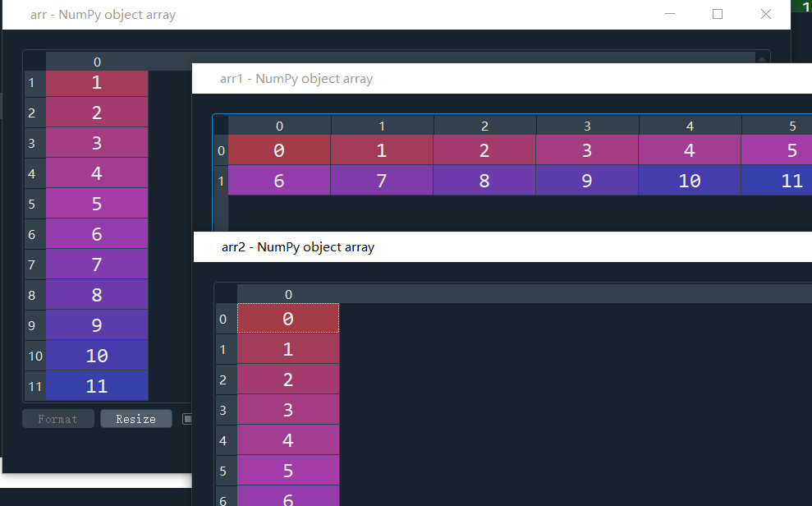812x506 pixels.
Task: Select column header 4 in arr1 window
Action: point(690,126)
